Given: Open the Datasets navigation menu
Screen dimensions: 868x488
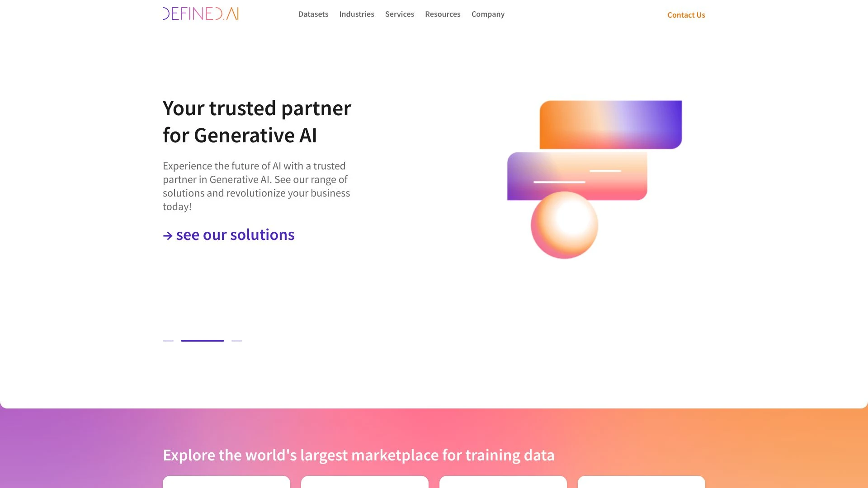Looking at the screenshot, I should point(313,14).
